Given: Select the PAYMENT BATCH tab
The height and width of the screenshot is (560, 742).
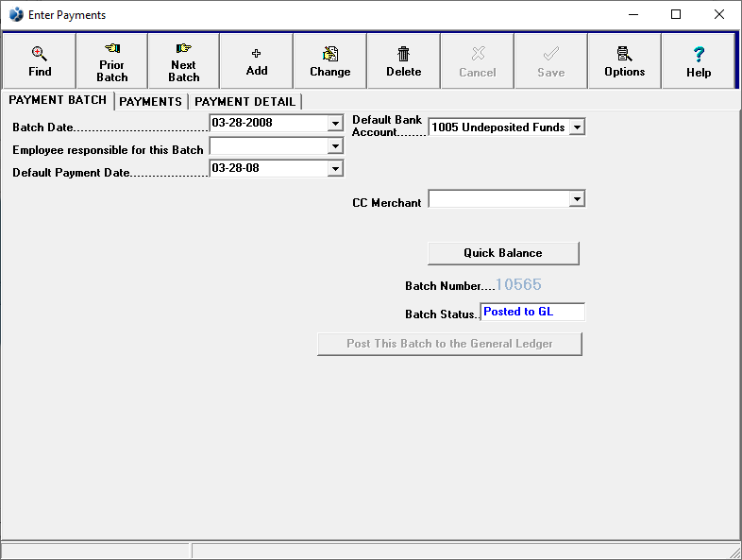Looking at the screenshot, I should tap(58, 101).
